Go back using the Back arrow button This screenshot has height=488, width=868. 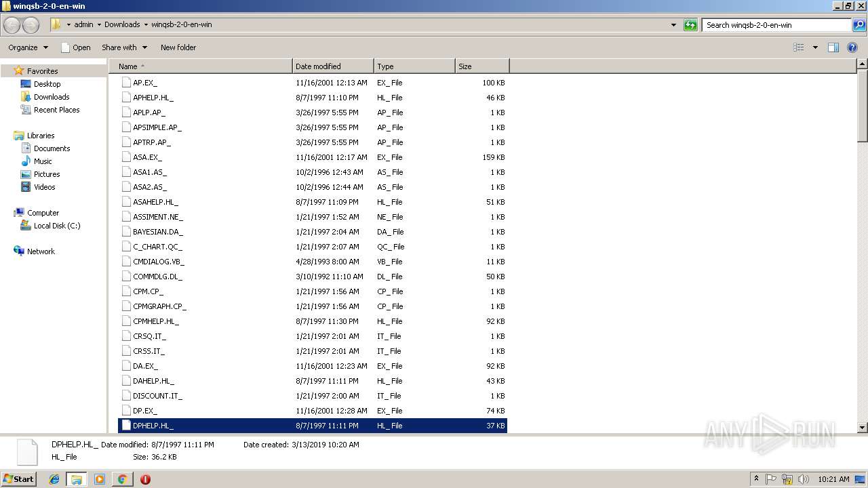pos(12,25)
